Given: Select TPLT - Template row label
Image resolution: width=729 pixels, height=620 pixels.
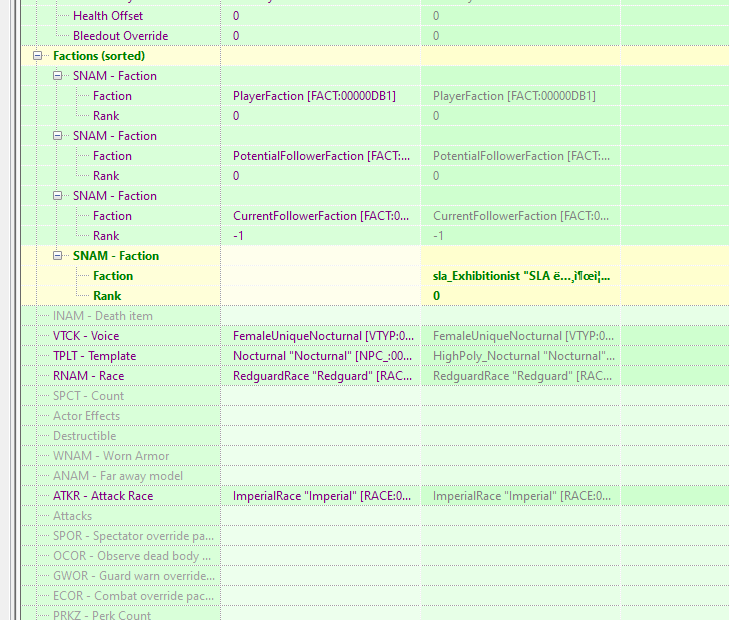Looking at the screenshot, I should click(94, 356).
